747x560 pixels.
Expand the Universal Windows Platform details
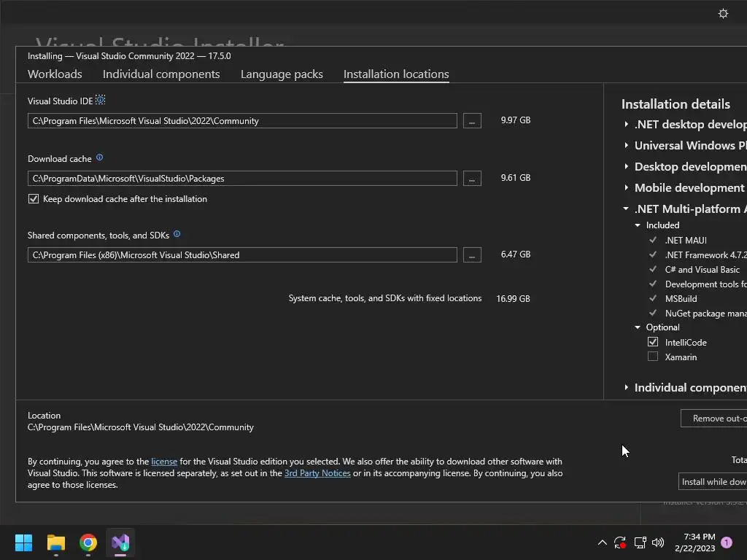click(x=627, y=145)
